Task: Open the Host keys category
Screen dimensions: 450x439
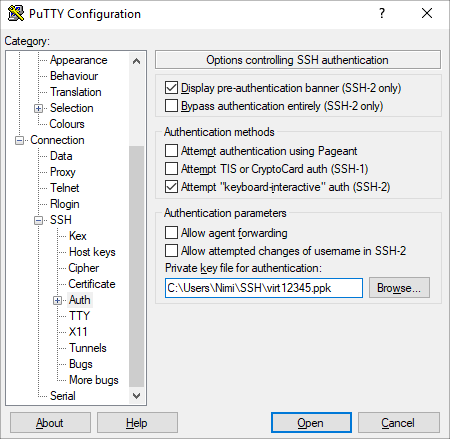Action: (x=92, y=252)
